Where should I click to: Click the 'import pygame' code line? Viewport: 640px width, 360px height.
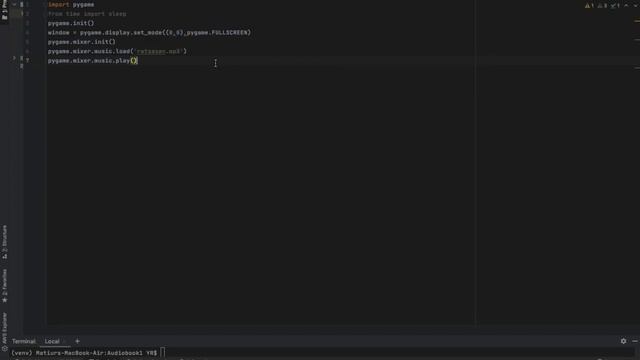71,4
